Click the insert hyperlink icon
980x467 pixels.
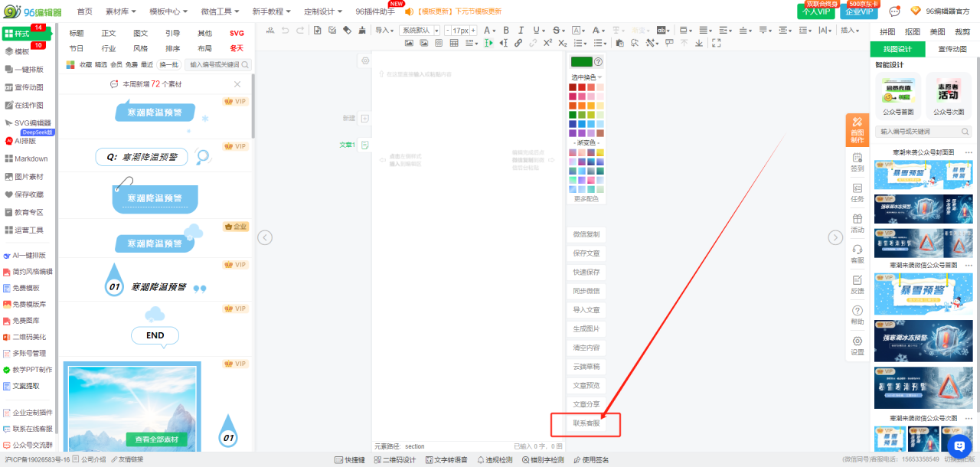tap(518, 44)
